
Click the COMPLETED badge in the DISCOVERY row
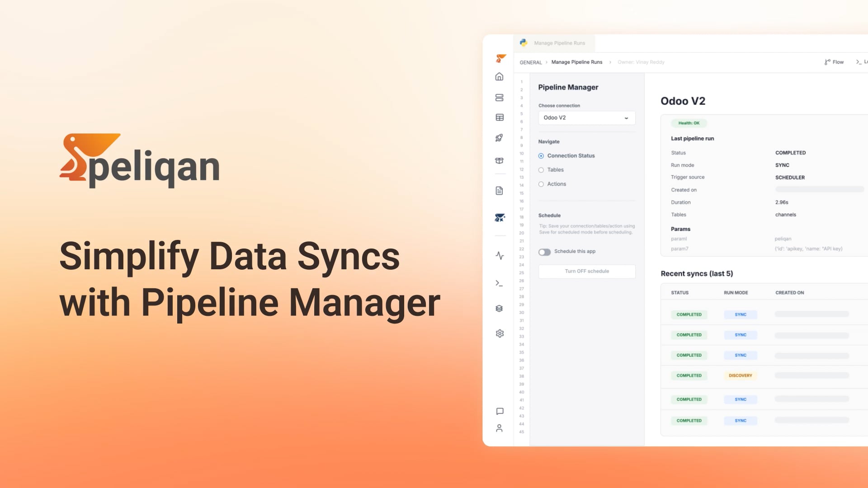pos(689,375)
